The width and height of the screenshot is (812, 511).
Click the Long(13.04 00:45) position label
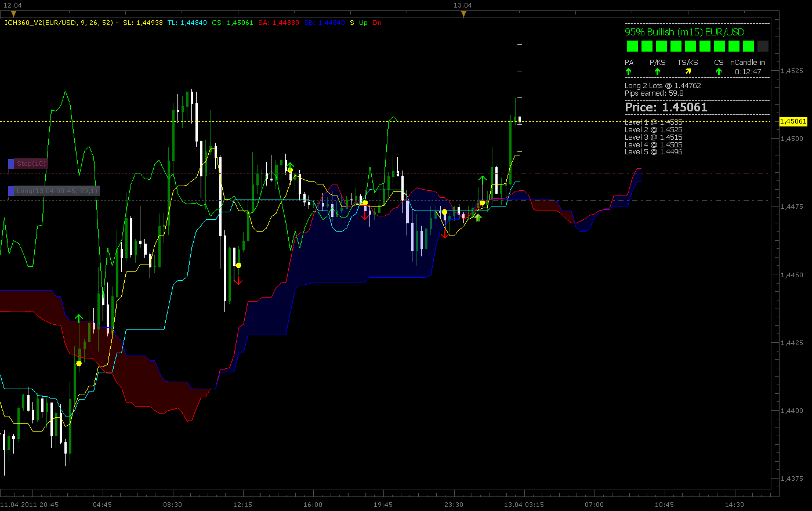tap(57, 191)
